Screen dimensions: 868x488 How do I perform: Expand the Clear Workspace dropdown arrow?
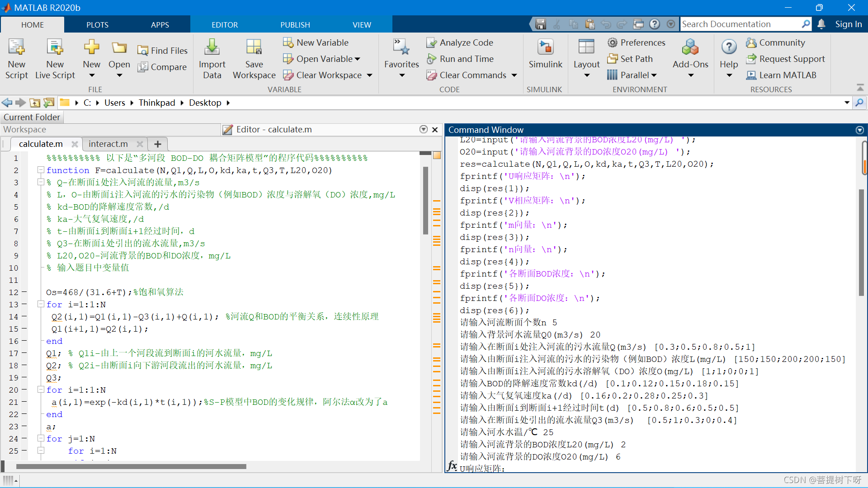(x=369, y=75)
